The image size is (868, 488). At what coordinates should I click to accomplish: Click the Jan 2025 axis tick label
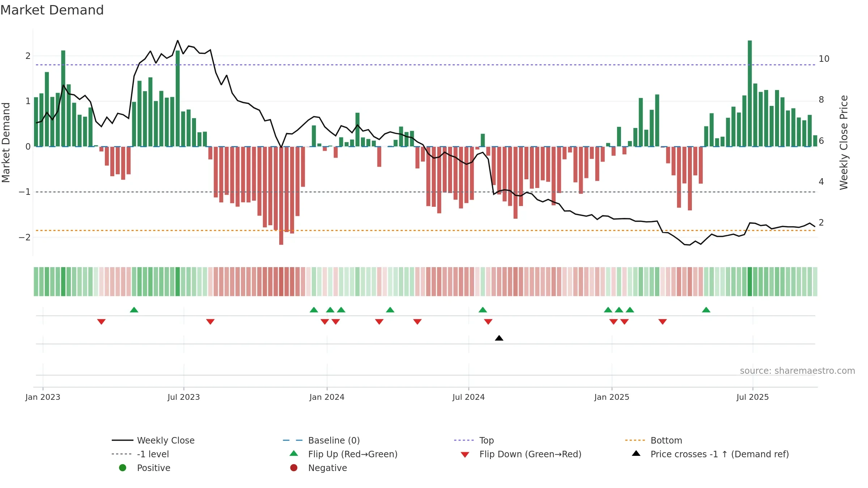(612, 397)
